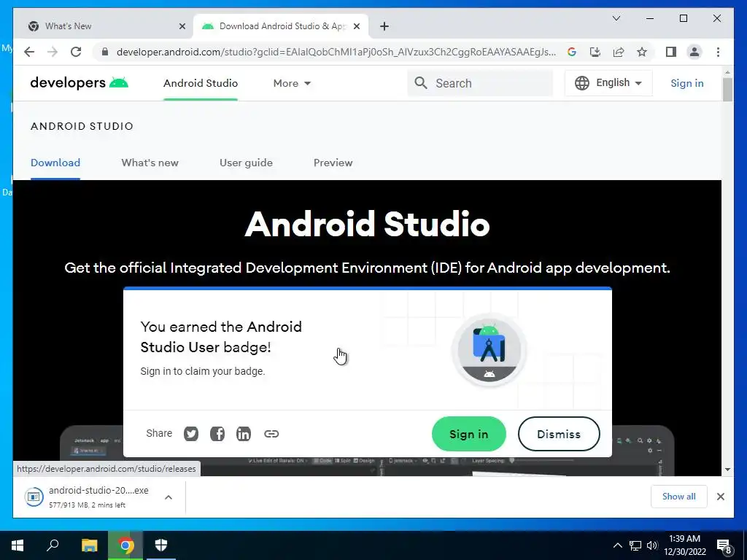The height and width of the screenshot is (560, 747).
Task: Reload the page with the refresh icon
Action: [76, 52]
